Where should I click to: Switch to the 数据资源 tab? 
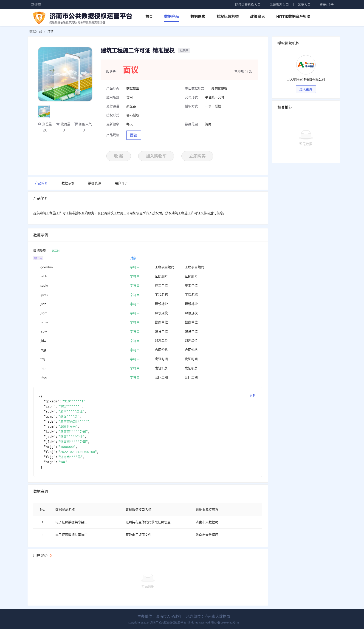(95, 183)
